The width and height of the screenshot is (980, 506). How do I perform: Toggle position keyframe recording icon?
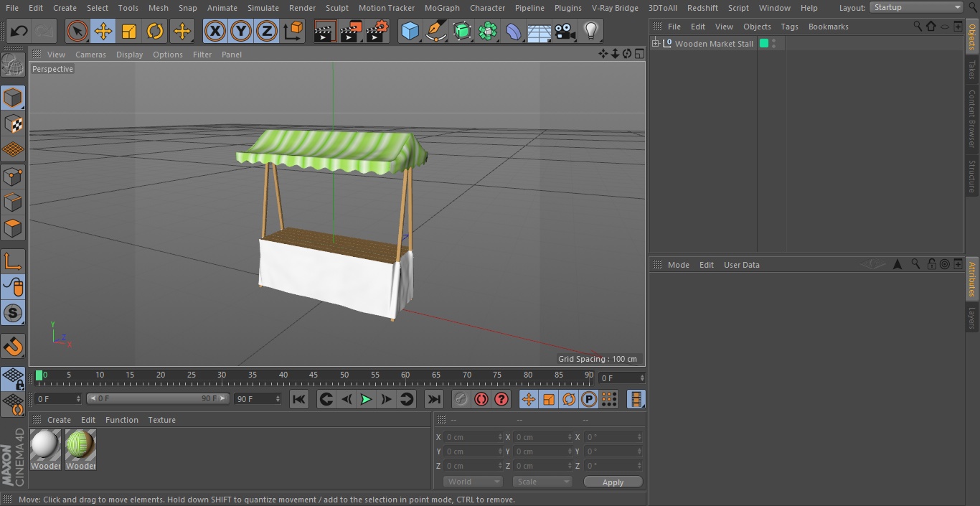tap(529, 399)
